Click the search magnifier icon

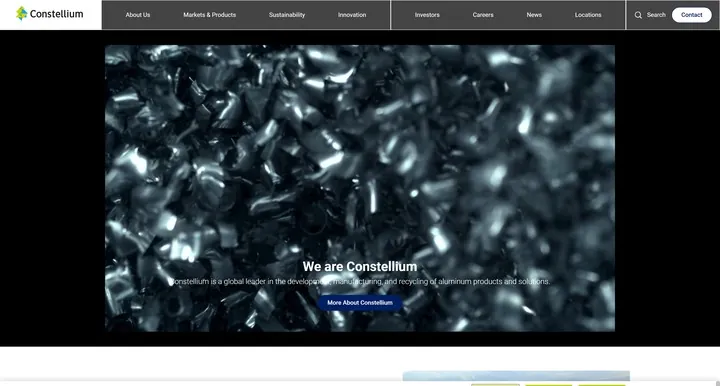(x=638, y=15)
